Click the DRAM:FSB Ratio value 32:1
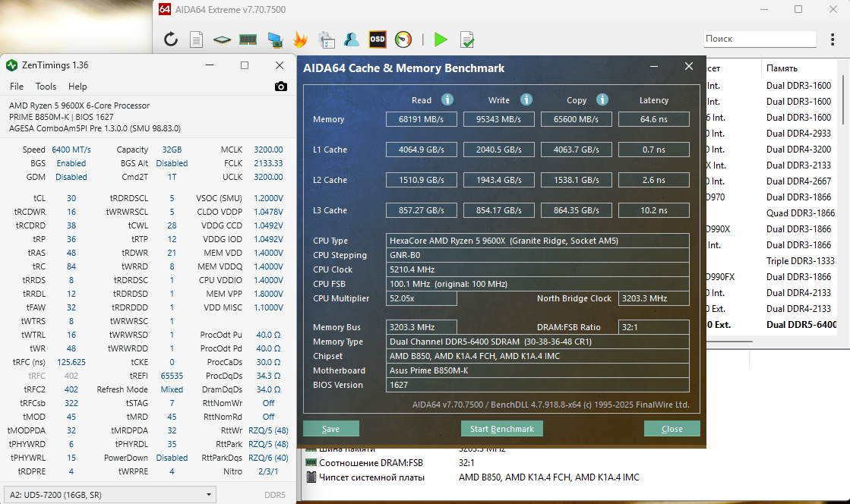Image resolution: width=850 pixels, height=504 pixels. point(654,327)
